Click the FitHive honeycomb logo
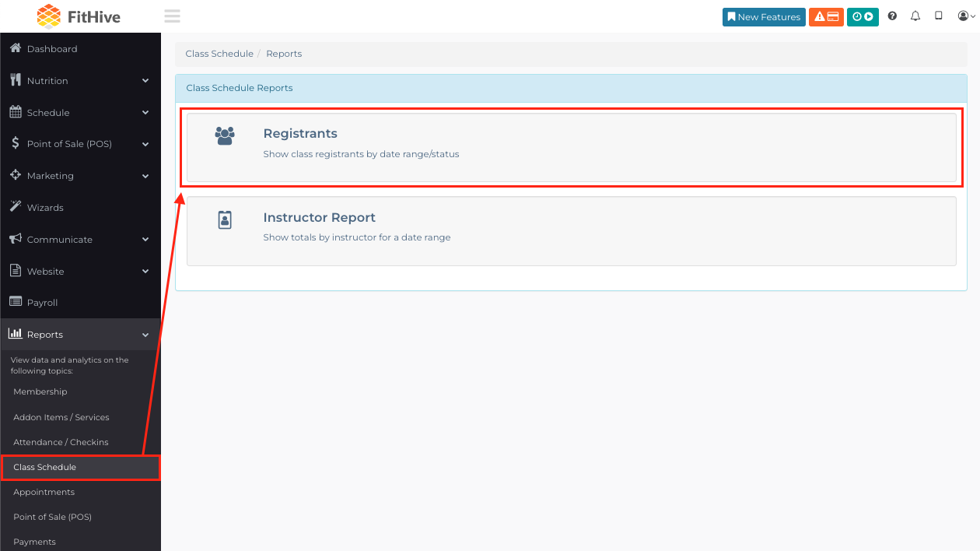 point(48,16)
